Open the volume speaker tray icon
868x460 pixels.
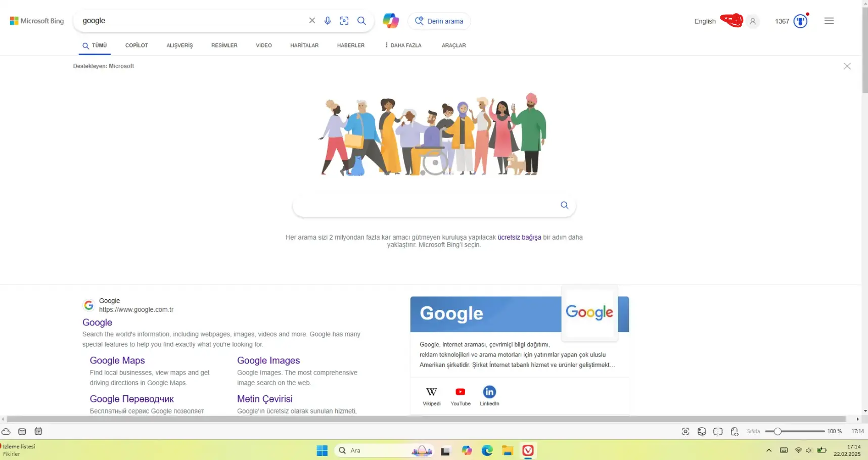click(808, 450)
